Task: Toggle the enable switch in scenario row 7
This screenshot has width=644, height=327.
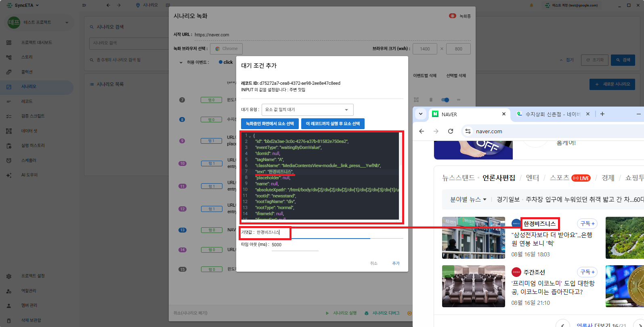Action: point(445,100)
